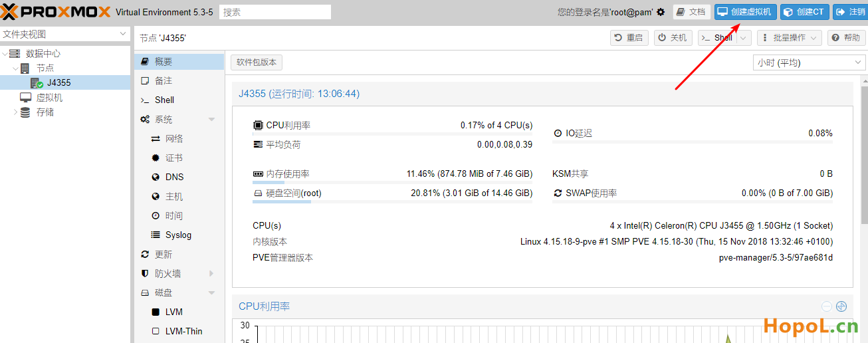Image resolution: width=868 pixels, height=343 pixels.
Task: Collapse the 系统 menu section
Action: (211, 120)
